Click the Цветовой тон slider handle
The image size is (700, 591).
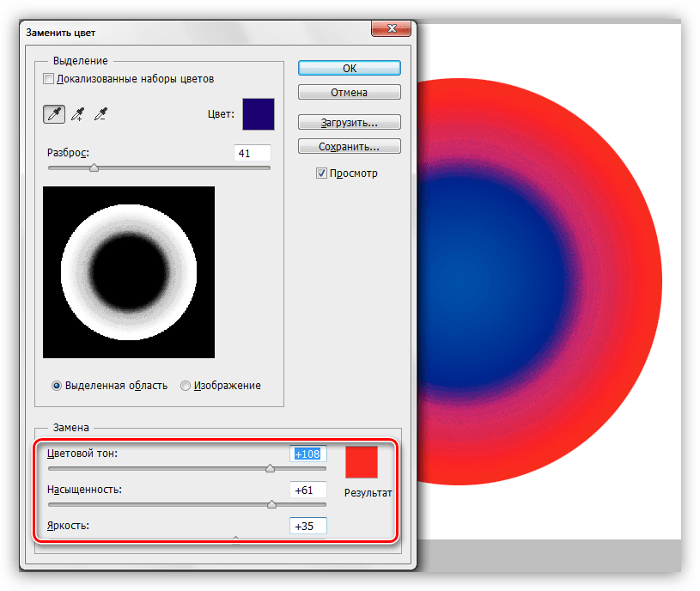[270, 468]
